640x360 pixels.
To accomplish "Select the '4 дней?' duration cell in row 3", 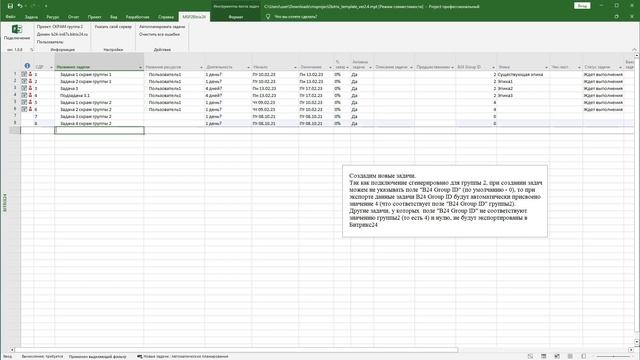I will click(228, 88).
